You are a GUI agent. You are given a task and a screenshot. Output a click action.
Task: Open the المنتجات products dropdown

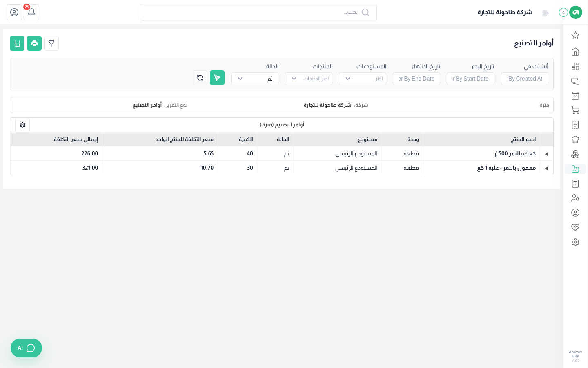pyautogui.click(x=309, y=79)
